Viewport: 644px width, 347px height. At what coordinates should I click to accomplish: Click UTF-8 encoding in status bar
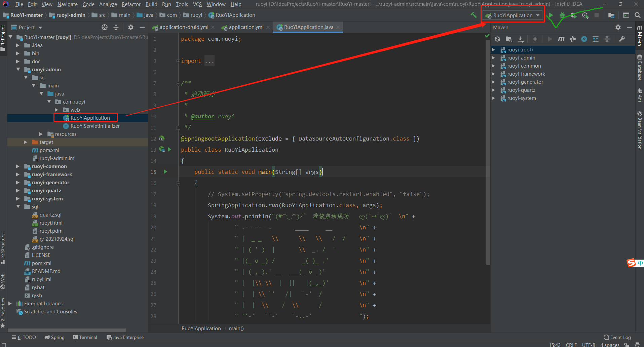coord(589,345)
